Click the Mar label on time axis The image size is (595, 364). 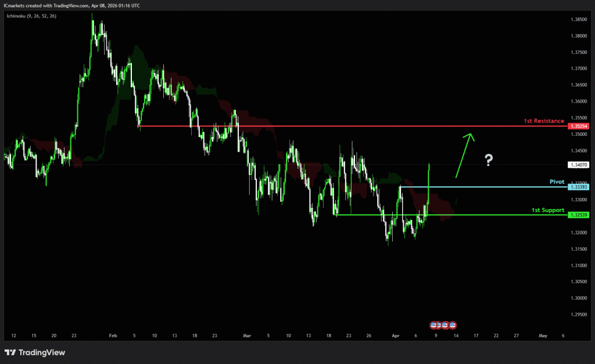click(x=247, y=336)
